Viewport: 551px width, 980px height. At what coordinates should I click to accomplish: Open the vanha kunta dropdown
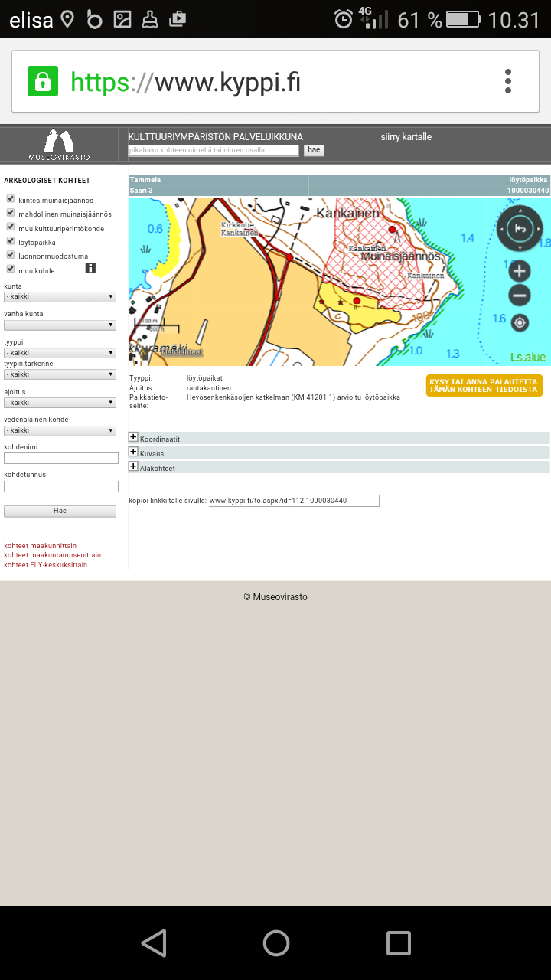60,325
